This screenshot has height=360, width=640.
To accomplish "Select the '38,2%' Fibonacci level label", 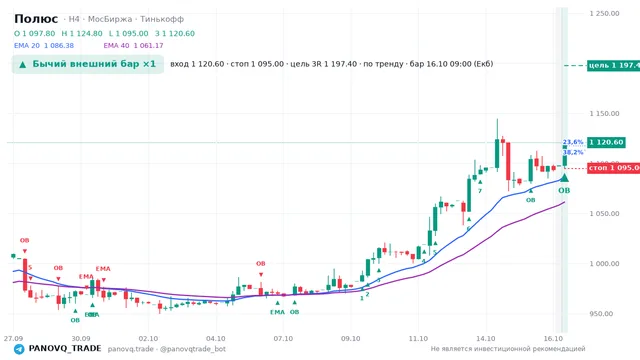I will point(573,152).
